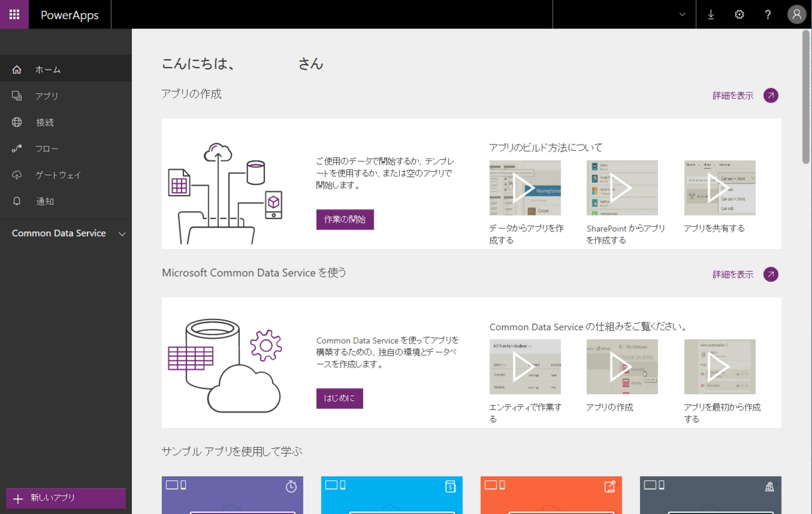Click the apps icon next to アプリ

click(17, 96)
